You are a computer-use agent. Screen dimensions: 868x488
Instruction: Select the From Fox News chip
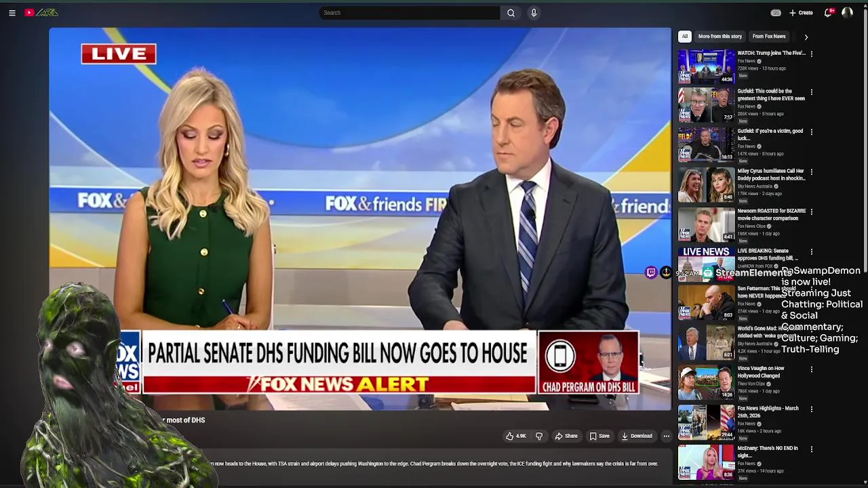click(769, 37)
